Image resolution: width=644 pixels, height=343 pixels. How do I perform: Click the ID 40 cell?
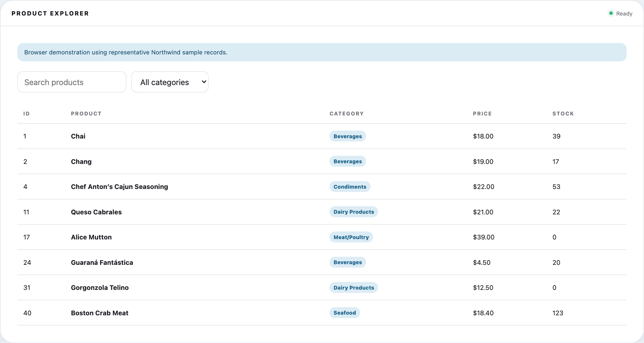[x=27, y=313]
